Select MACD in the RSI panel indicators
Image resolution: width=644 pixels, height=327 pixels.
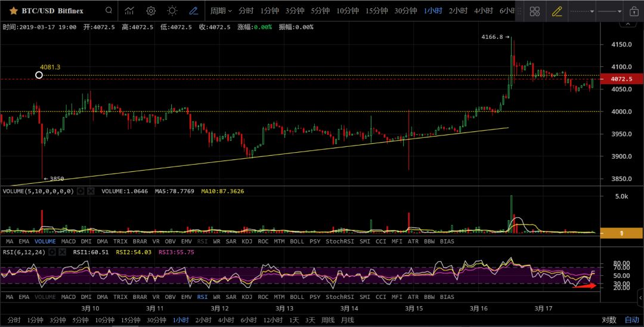[69, 297]
